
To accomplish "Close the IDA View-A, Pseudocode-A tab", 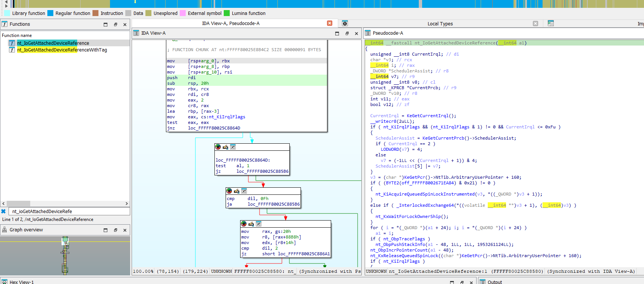I will point(330,23).
